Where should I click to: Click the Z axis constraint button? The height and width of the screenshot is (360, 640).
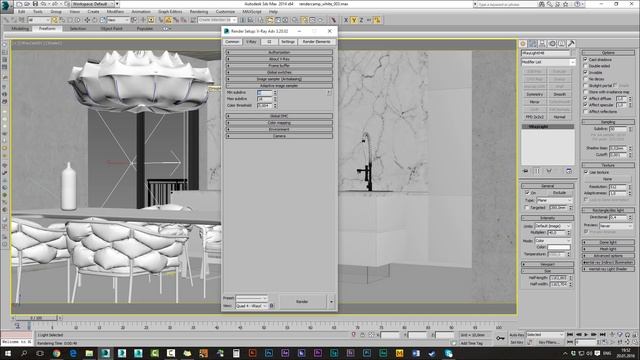[361, 20]
